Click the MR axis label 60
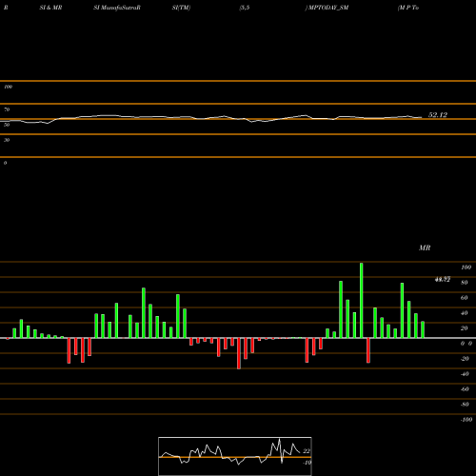The height and width of the screenshot is (476, 476). (465, 298)
